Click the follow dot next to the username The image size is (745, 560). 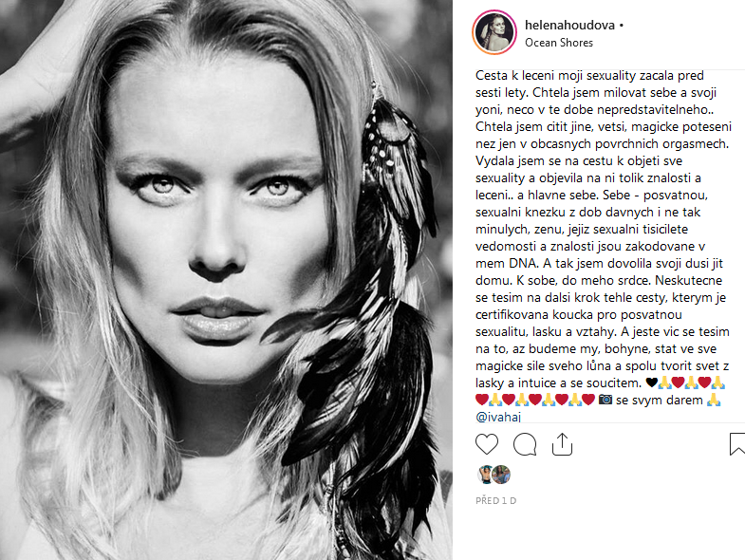point(622,26)
